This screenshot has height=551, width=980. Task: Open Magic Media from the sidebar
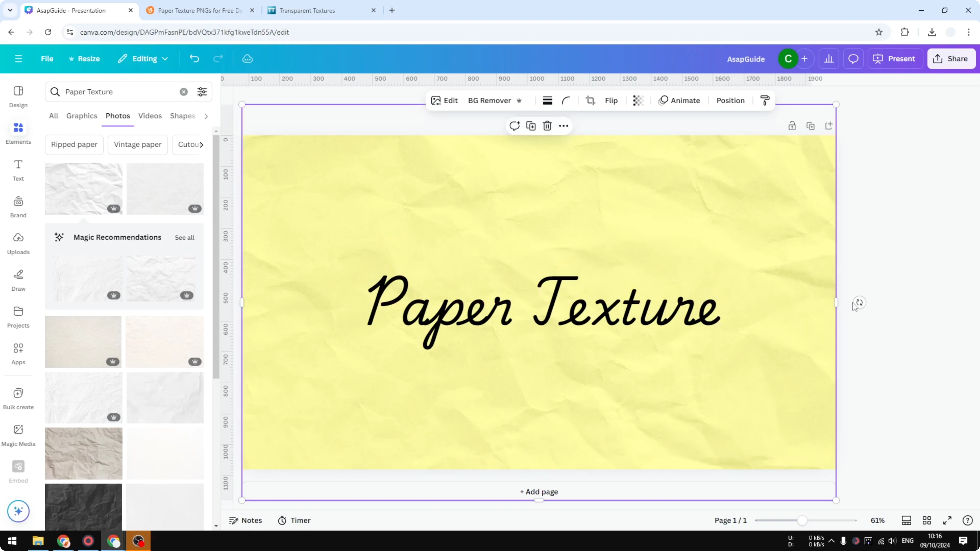(x=18, y=434)
